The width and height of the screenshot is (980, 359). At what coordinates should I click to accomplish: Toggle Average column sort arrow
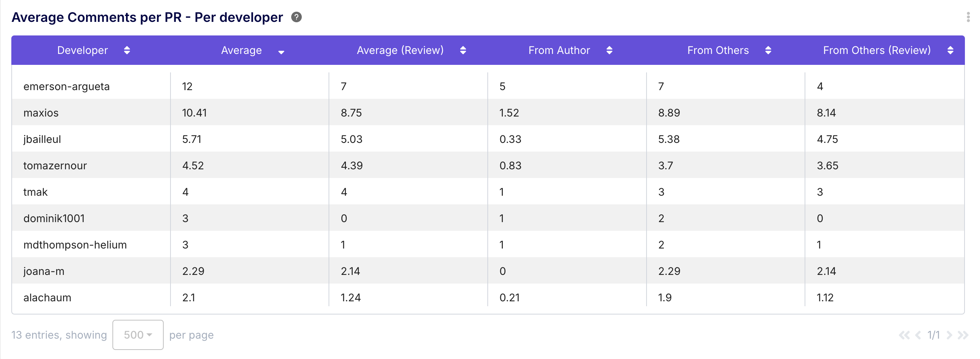pos(281,52)
